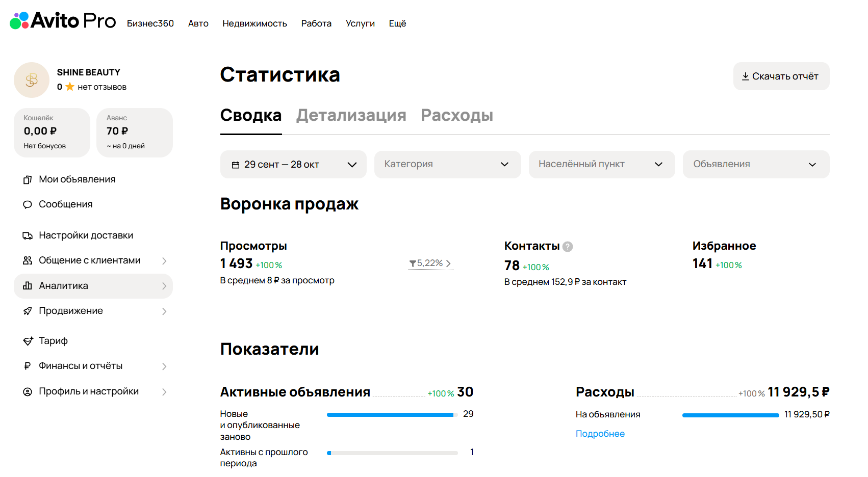Click the Профиль и настройки user icon
The height and width of the screenshot is (477, 868).
point(28,391)
